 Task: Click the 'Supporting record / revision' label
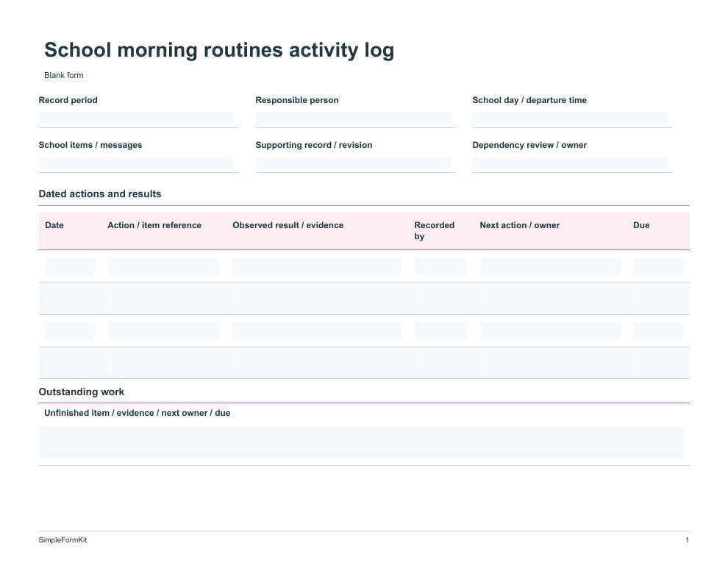pyautogui.click(x=313, y=145)
